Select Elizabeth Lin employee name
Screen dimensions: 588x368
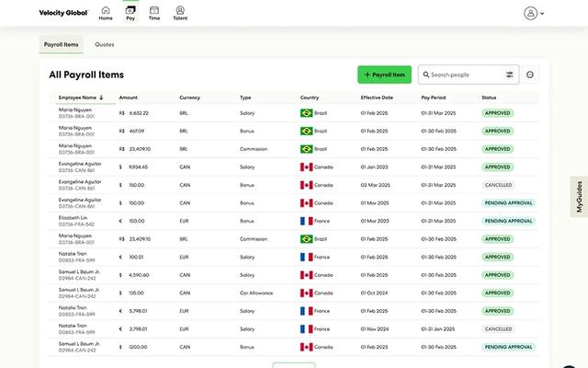[x=73, y=218]
